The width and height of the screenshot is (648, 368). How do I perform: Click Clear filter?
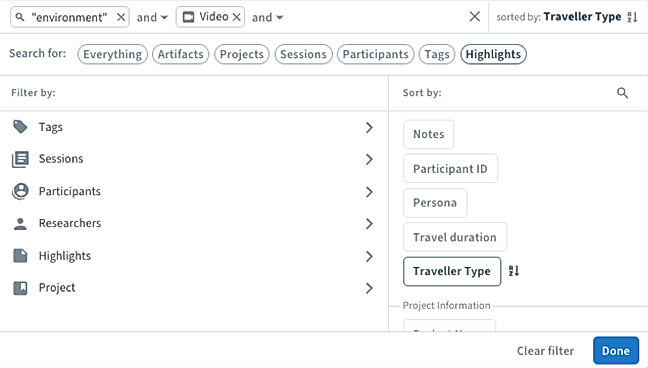[x=546, y=351]
